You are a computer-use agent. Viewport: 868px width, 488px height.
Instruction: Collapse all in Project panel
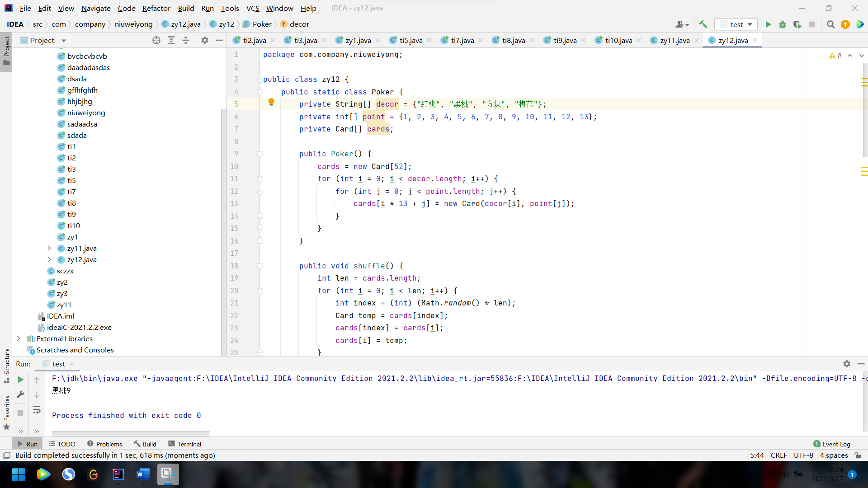(186, 40)
